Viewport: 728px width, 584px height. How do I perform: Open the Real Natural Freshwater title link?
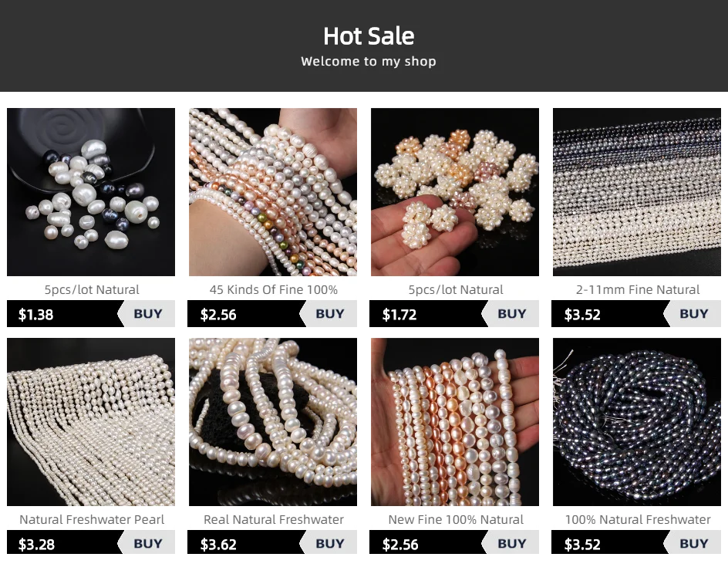point(274,519)
